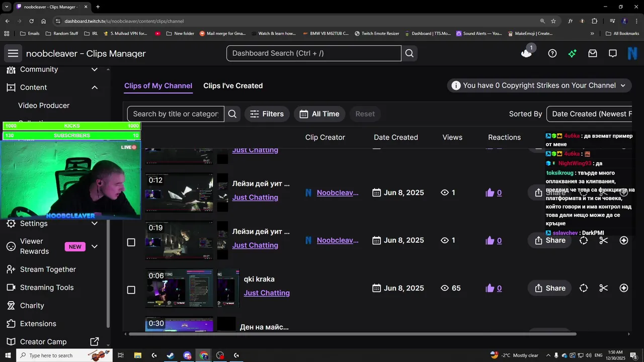Click the clips search magnifier button
The image size is (644, 362).
click(x=232, y=114)
